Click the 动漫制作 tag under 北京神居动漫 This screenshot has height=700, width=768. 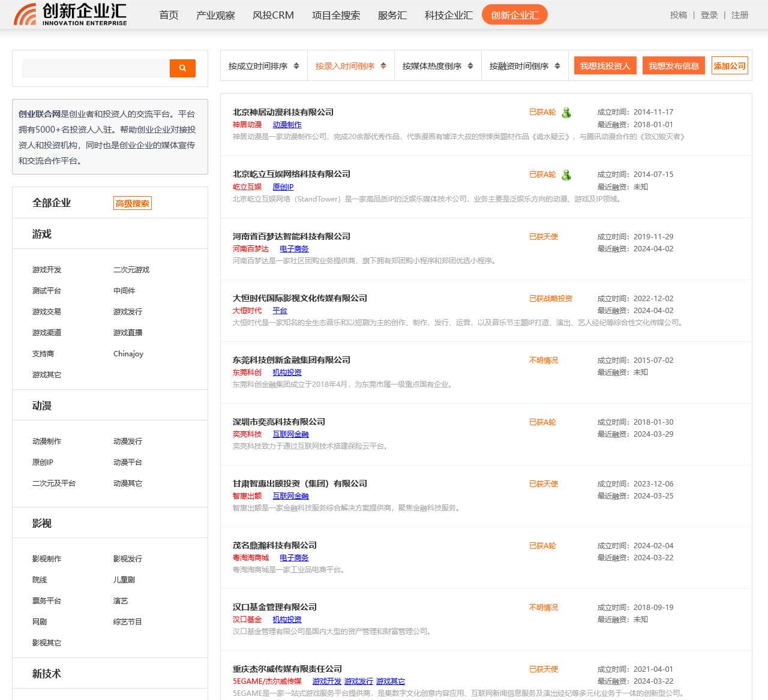click(287, 125)
